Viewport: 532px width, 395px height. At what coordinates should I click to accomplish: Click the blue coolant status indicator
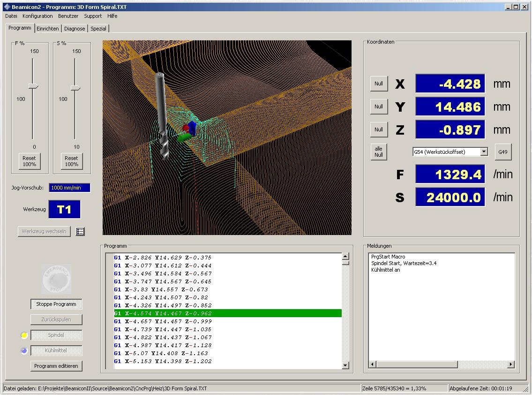24,350
